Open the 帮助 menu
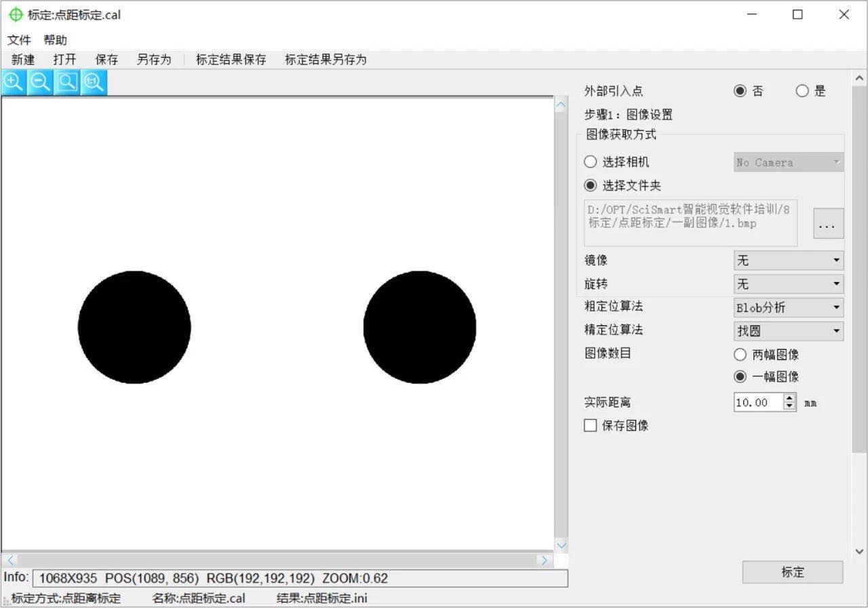The image size is (868, 608). pos(55,40)
